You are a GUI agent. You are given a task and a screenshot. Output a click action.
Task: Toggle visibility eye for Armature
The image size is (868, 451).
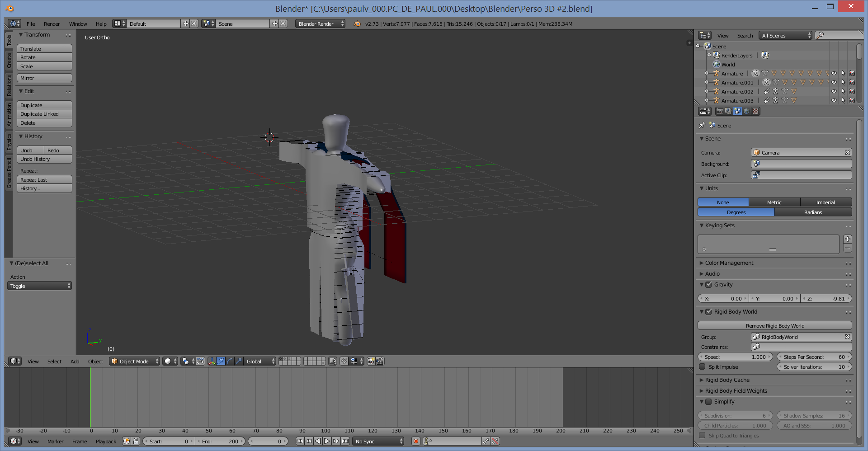point(834,73)
